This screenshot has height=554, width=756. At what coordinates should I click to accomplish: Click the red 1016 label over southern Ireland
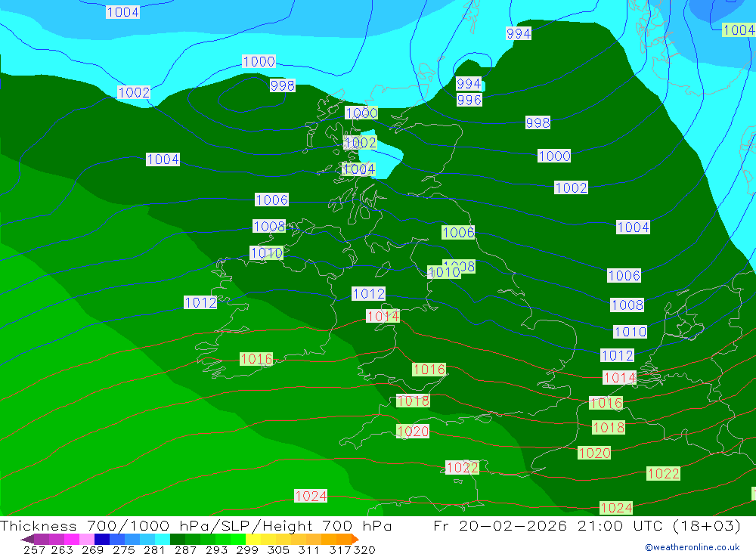[x=256, y=359]
